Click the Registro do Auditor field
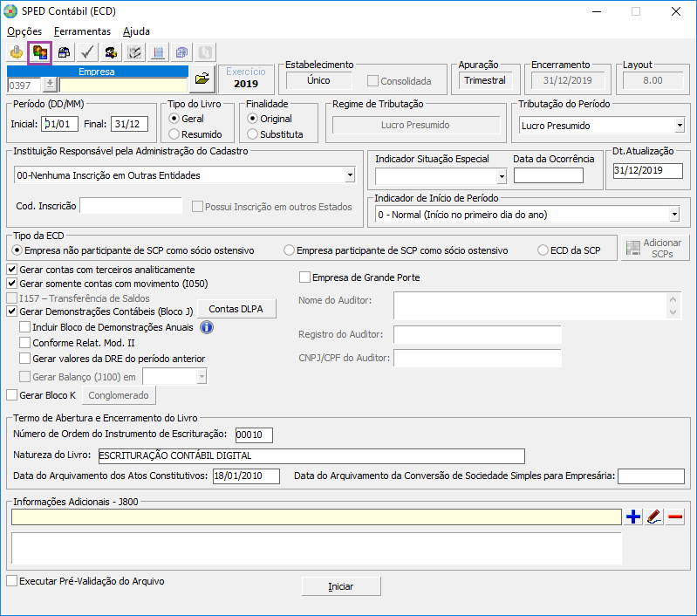The image size is (697, 616). click(x=477, y=334)
